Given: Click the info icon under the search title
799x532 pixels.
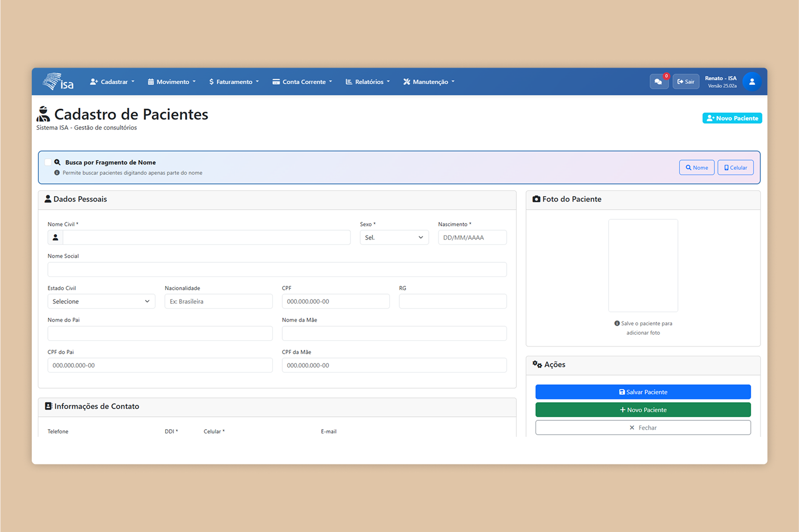Looking at the screenshot, I should pyautogui.click(x=57, y=173).
